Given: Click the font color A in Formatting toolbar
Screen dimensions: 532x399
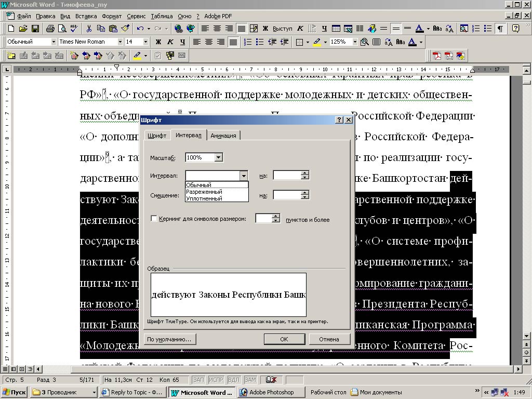Looking at the screenshot, I should [412, 42].
